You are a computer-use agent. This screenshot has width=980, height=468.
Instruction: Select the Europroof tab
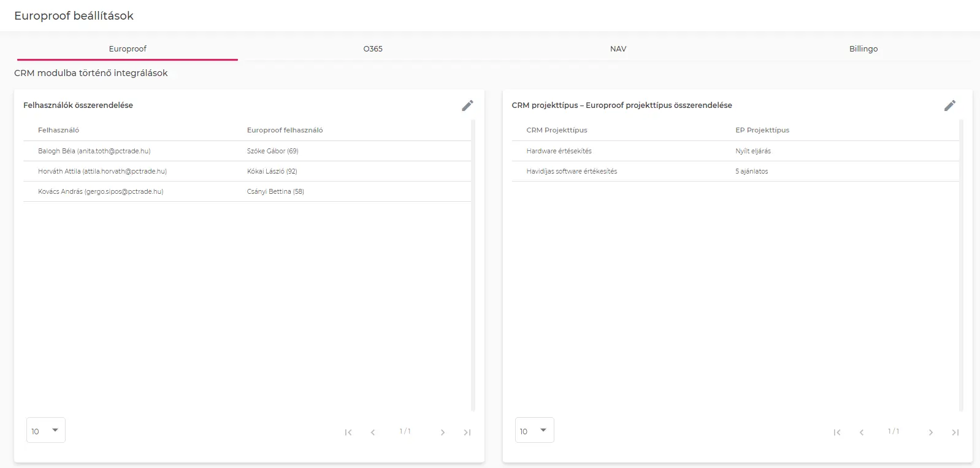coord(128,48)
